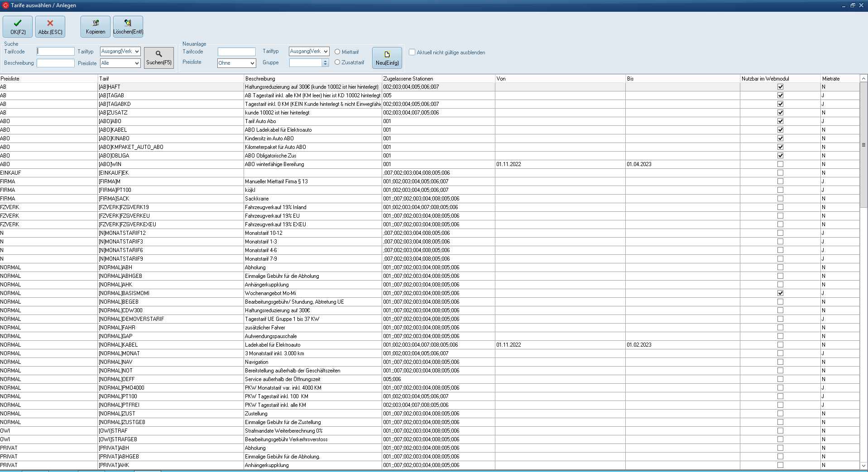Enable 'Aktuell nicht gültige ausblenden' checkbox
The height and width of the screenshot is (472, 868).
pyautogui.click(x=412, y=52)
